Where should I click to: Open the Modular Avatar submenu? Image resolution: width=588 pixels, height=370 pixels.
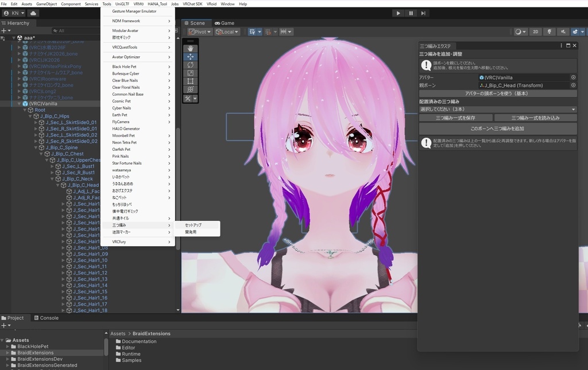click(x=138, y=31)
